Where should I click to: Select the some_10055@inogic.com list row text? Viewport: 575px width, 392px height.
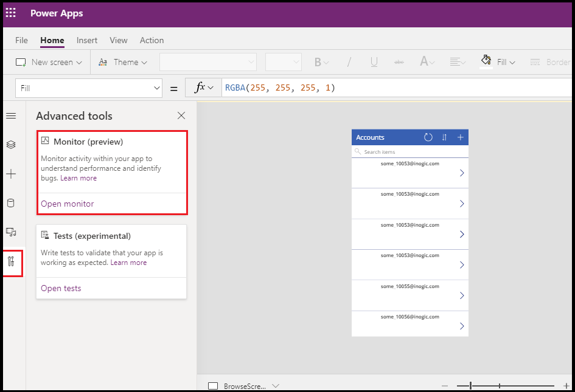(x=409, y=286)
